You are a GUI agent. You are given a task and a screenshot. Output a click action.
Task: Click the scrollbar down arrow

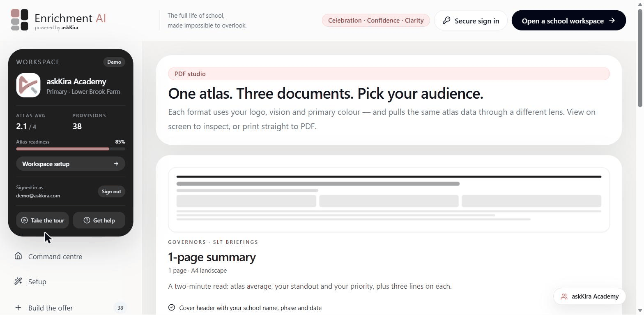(640, 311)
